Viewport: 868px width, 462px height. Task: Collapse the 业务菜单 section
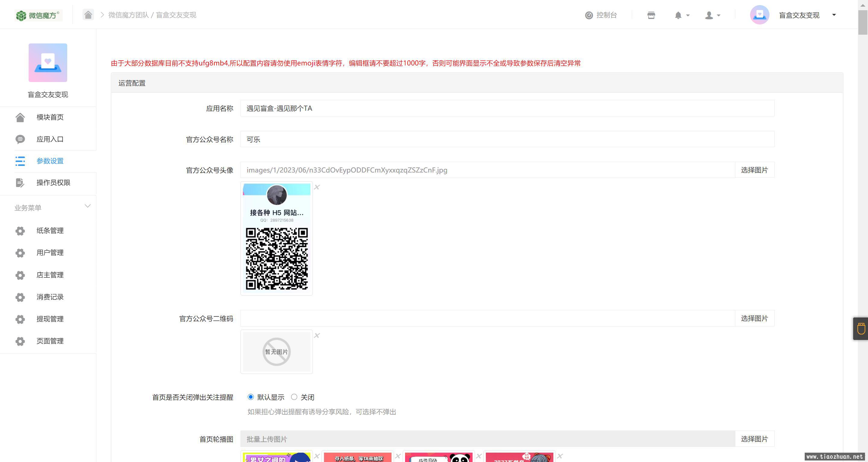[x=88, y=206]
